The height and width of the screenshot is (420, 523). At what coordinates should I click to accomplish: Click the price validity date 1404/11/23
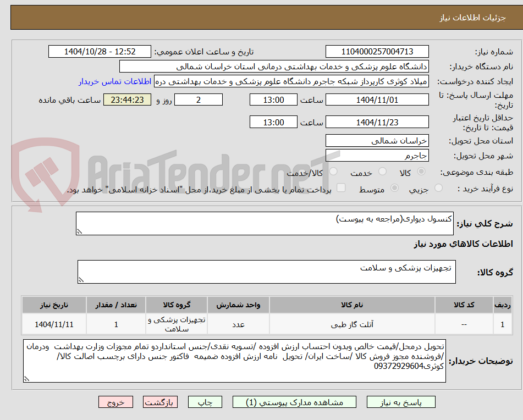377,122
